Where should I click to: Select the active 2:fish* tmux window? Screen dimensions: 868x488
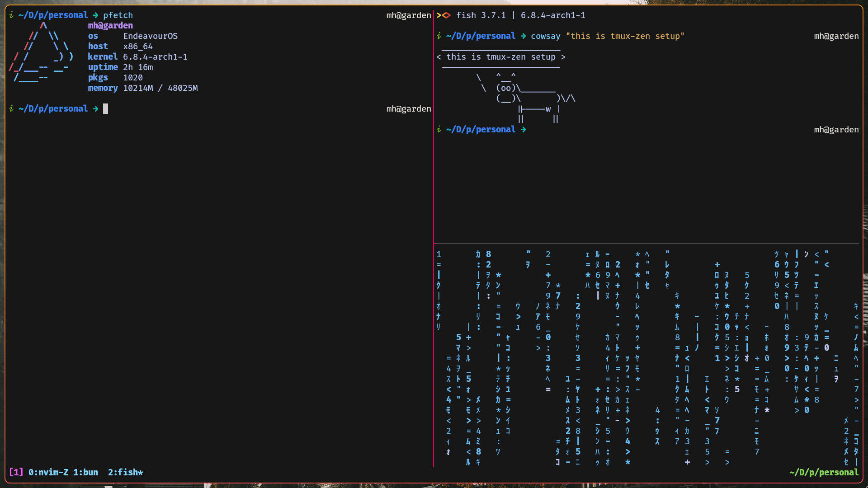(x=125, y=472)
